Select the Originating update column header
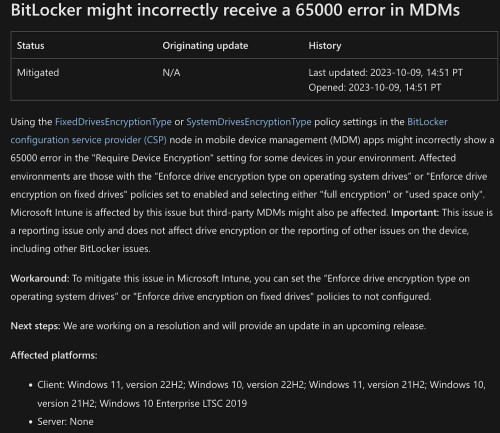500x433 pixels. 205,46
